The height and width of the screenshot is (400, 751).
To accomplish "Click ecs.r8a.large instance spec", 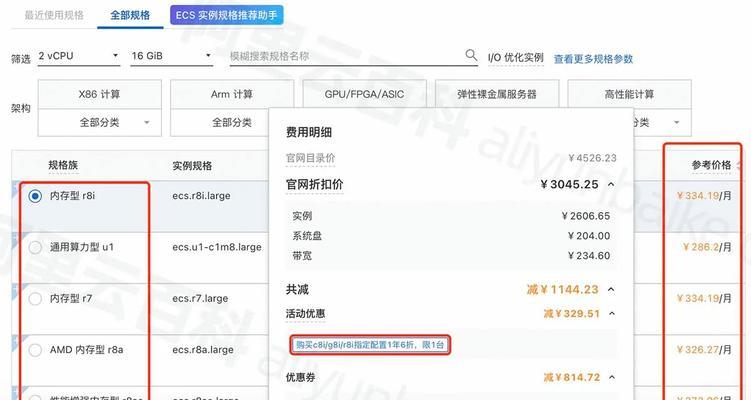I will click(x=203, y=350).
